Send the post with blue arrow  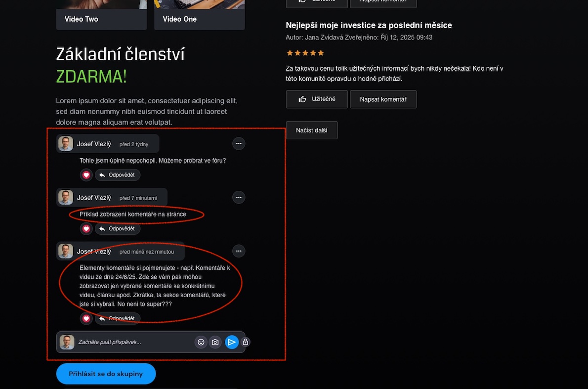coord(232,342)
